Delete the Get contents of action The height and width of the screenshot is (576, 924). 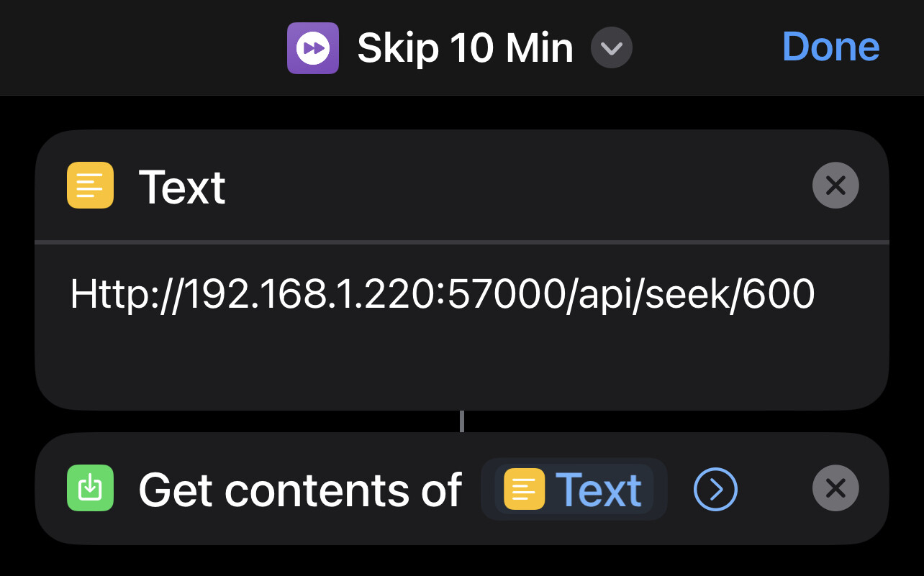point(835,489)
